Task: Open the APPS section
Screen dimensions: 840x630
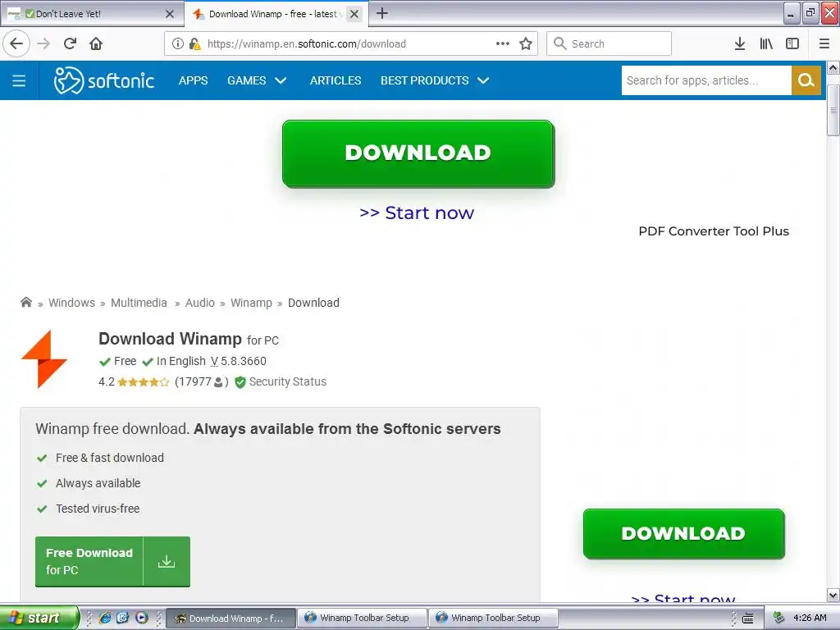Action: tap(194, 80)
